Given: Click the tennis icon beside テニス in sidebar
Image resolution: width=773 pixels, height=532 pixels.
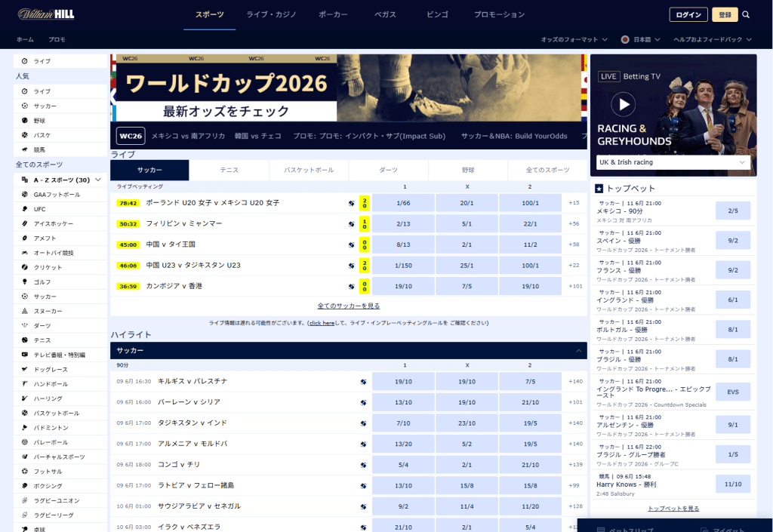Looking at the screenshot, I should click(x=25, y=340).
